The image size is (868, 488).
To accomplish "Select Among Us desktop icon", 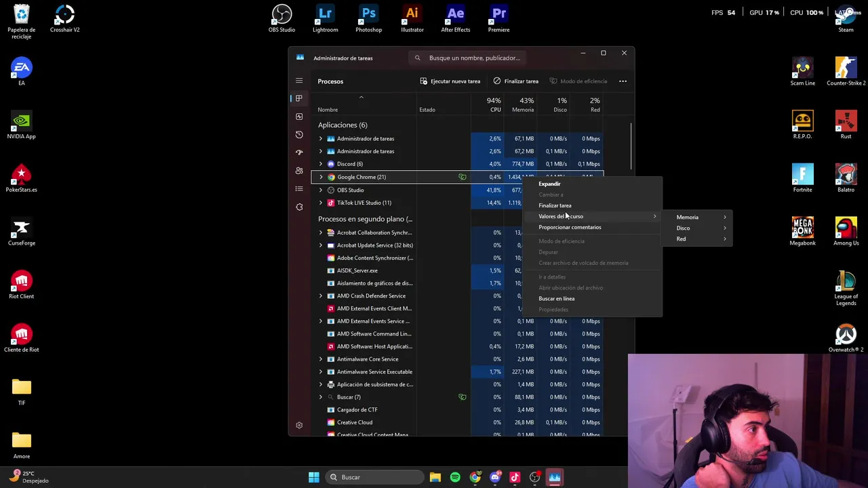I will [846, 232].
